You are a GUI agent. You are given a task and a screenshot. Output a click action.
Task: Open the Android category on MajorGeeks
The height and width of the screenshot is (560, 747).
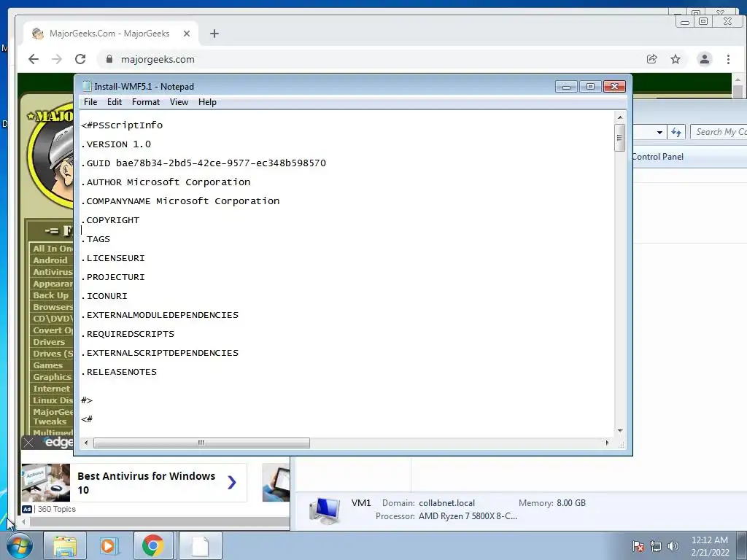tap(50, 260)
